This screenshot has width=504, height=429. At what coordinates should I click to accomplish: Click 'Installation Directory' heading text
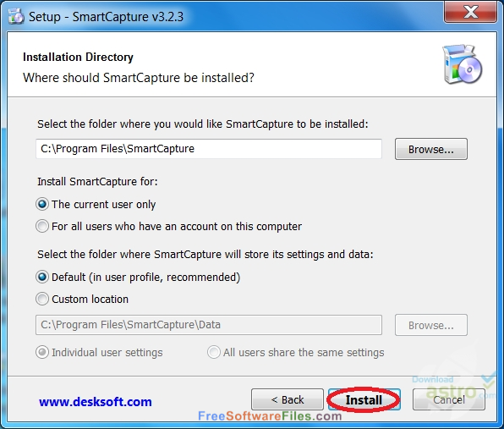pos(78,57)
